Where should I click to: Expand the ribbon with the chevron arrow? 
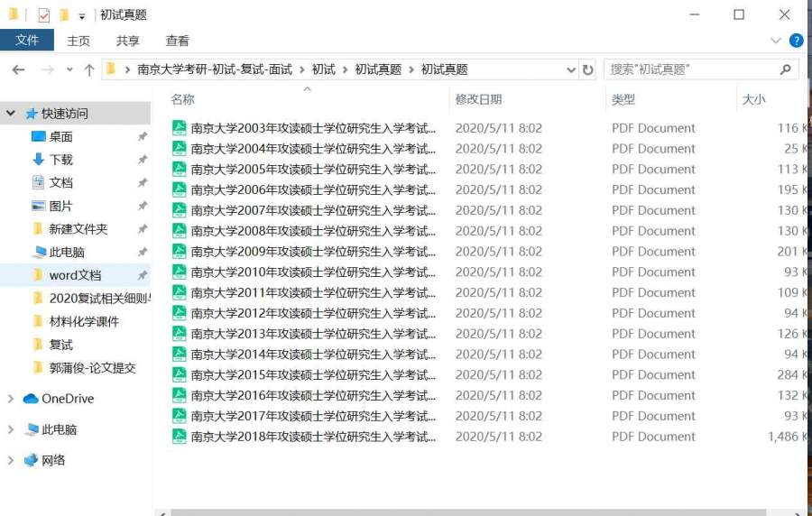[x=775, y=41]
